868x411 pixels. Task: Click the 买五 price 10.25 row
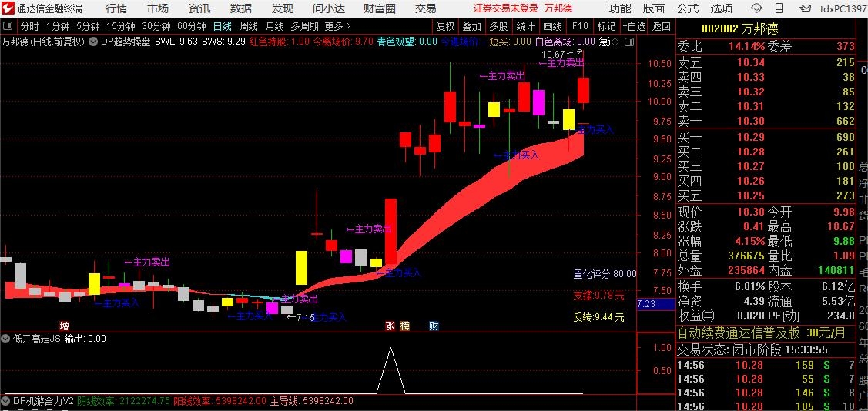click(x=766, y=195)
